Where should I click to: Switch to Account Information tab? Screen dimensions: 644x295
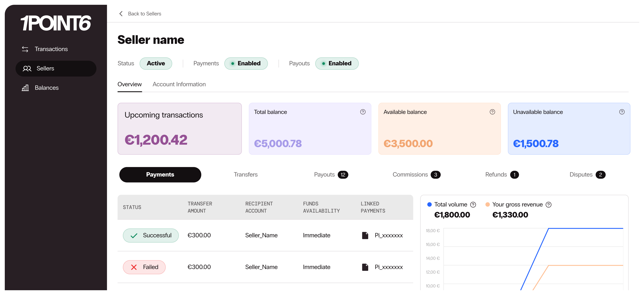click(x=179, y=84)
